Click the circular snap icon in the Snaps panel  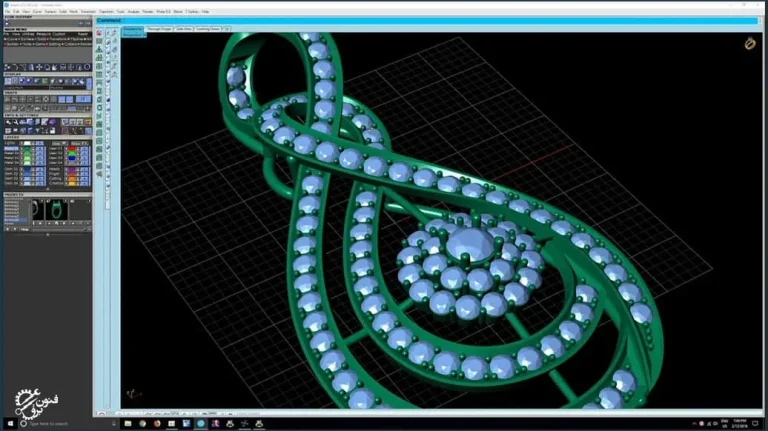tap(46, 99)
